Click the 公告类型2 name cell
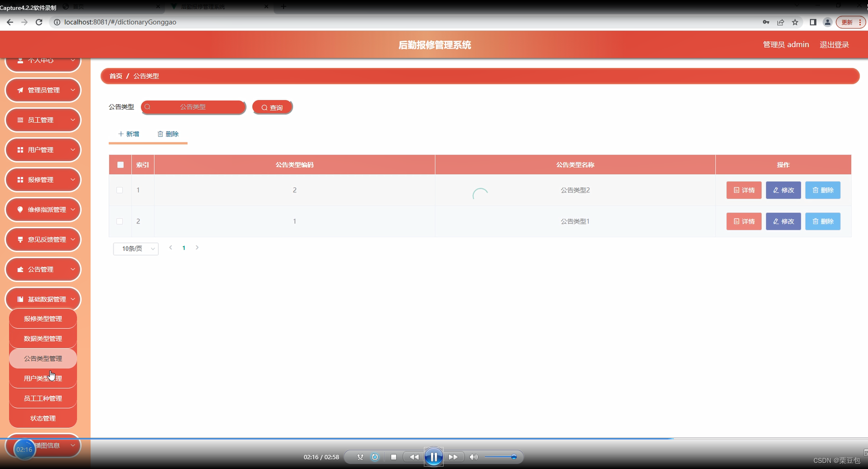 575,190
